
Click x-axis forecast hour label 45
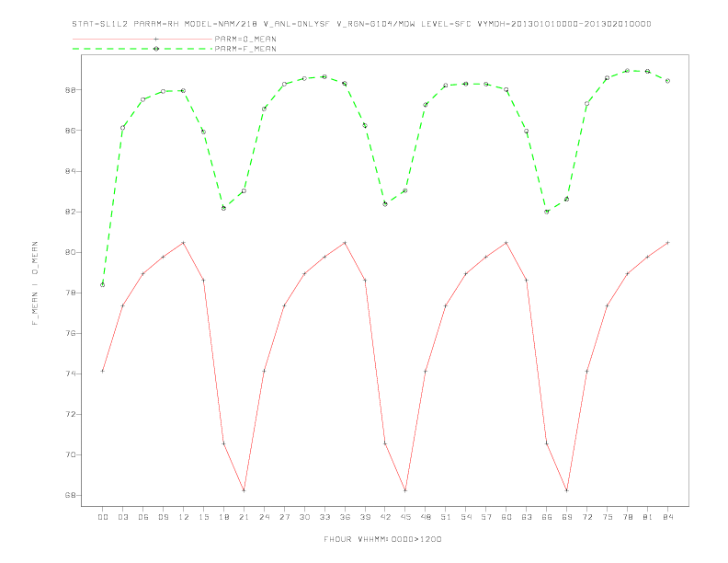click(x=405, y=517)
